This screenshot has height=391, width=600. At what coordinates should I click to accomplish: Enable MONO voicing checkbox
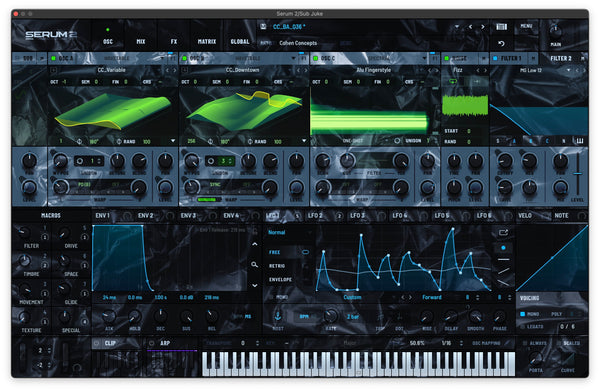tap(523, 314)
